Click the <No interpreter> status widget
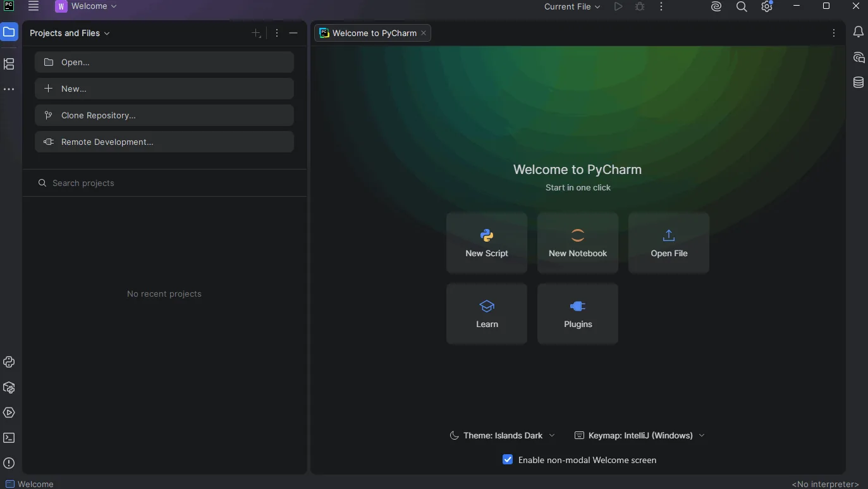Screen dimensions: 868x489 (x=825, y=484)
